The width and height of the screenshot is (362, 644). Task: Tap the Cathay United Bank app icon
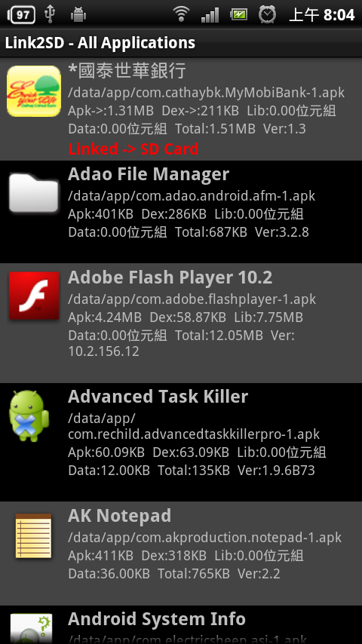34,91
